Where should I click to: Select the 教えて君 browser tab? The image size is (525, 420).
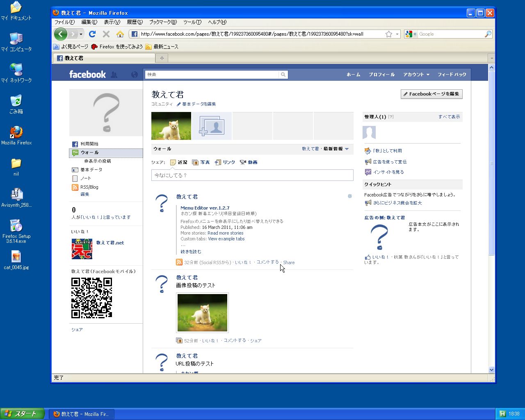point(104,58)
